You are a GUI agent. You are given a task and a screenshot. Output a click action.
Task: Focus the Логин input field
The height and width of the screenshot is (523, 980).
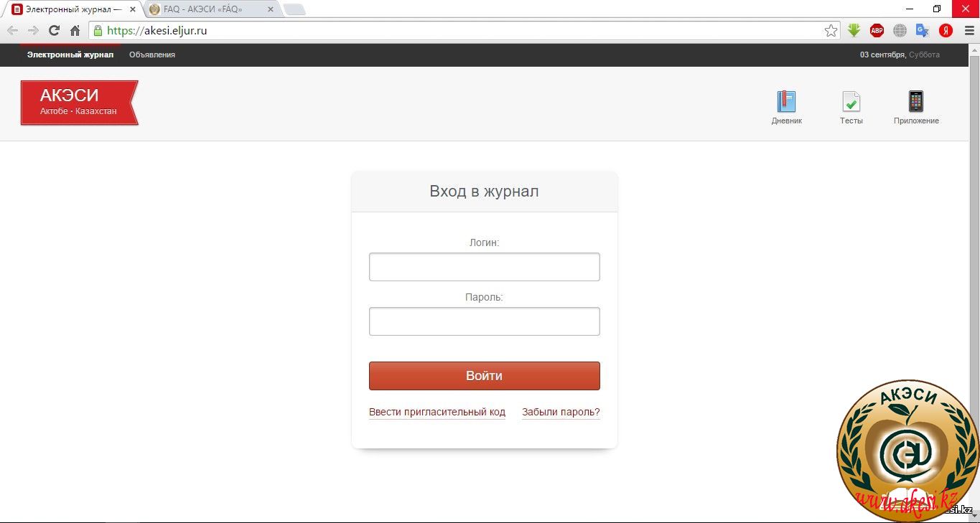coord(484,267)
